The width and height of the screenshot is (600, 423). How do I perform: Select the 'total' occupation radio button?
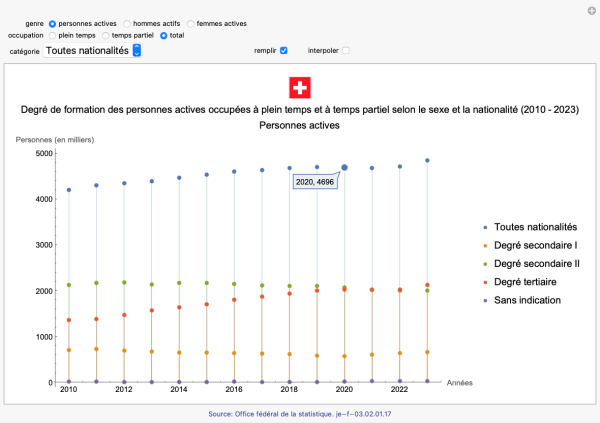click(x=164, y=35)
